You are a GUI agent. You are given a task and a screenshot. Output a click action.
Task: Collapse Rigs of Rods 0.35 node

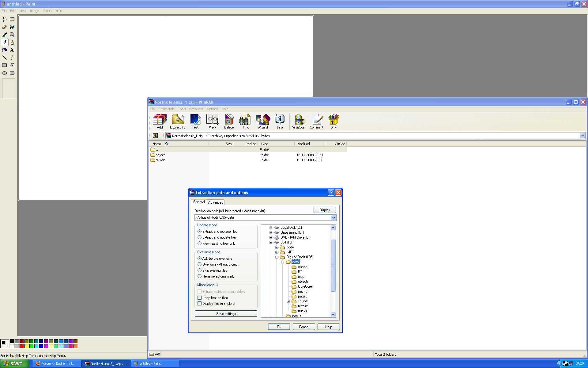(277, 257)
